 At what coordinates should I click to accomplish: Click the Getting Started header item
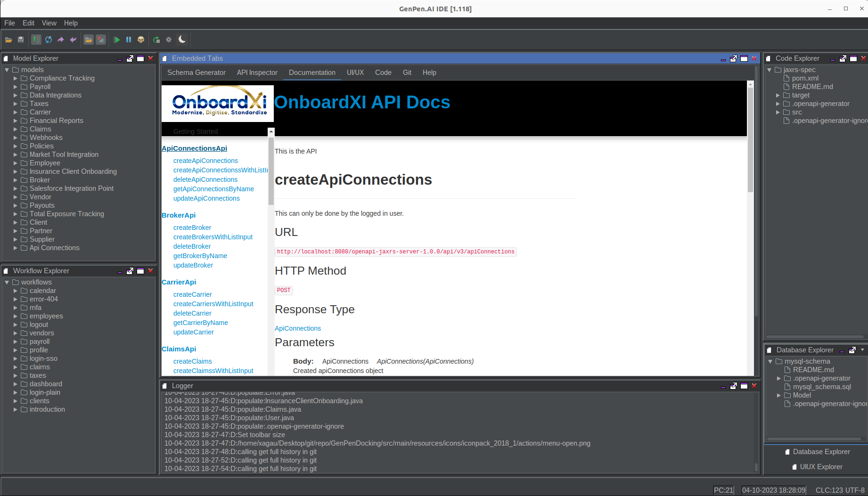(196, 131)
